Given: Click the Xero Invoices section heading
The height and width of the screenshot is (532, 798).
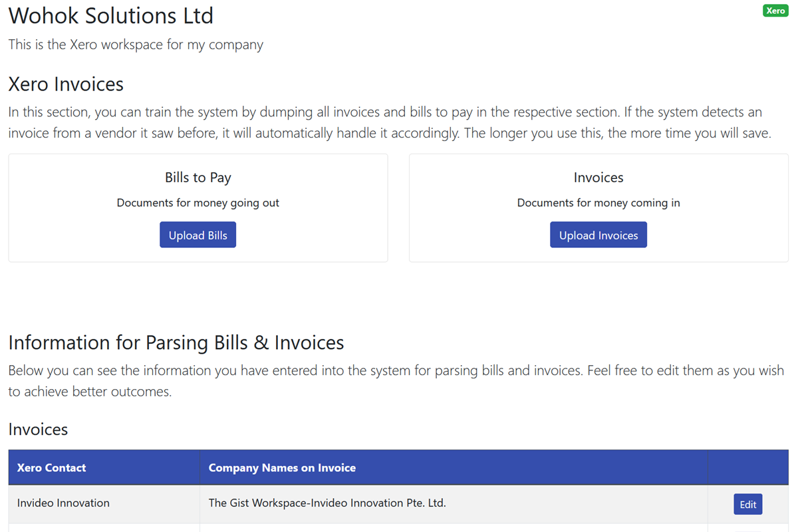Looking at the screenshot, I should (65, 84).
